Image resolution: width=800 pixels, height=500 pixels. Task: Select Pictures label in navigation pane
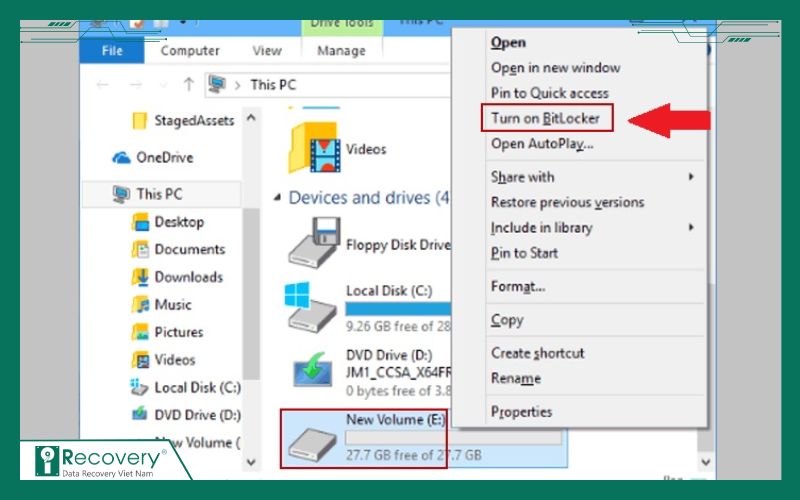pyautogui.click(x=179, y=332)
